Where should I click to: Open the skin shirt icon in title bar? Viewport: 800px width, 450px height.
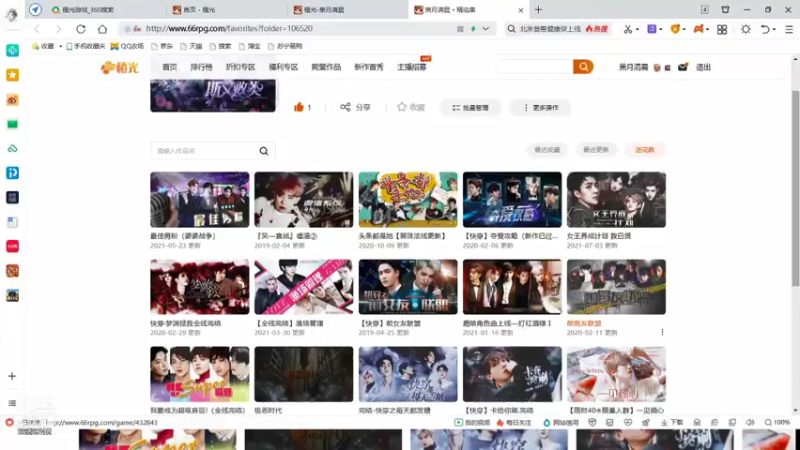725,10
